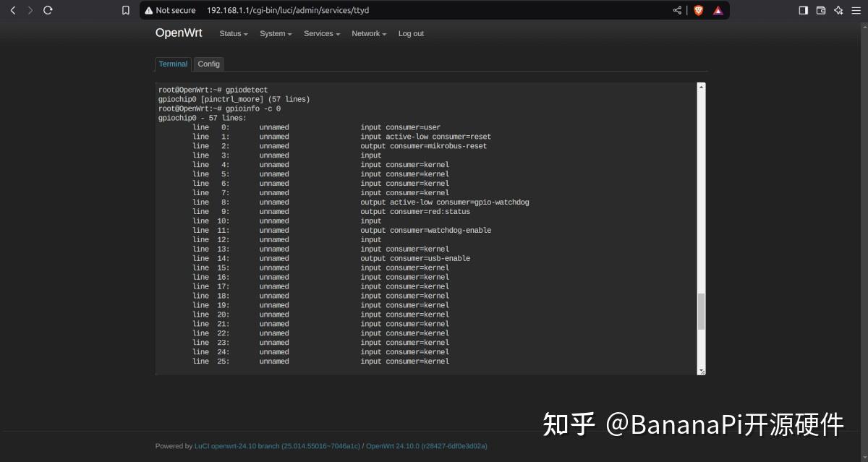The image size is (868, 462).
Task: Switch to the Config tab
Action: 209,64
